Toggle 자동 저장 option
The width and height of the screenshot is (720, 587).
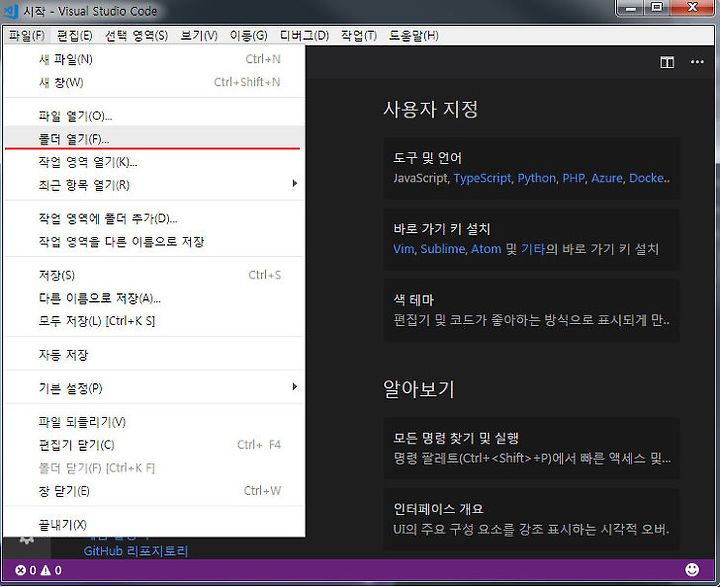coord(154,355)
